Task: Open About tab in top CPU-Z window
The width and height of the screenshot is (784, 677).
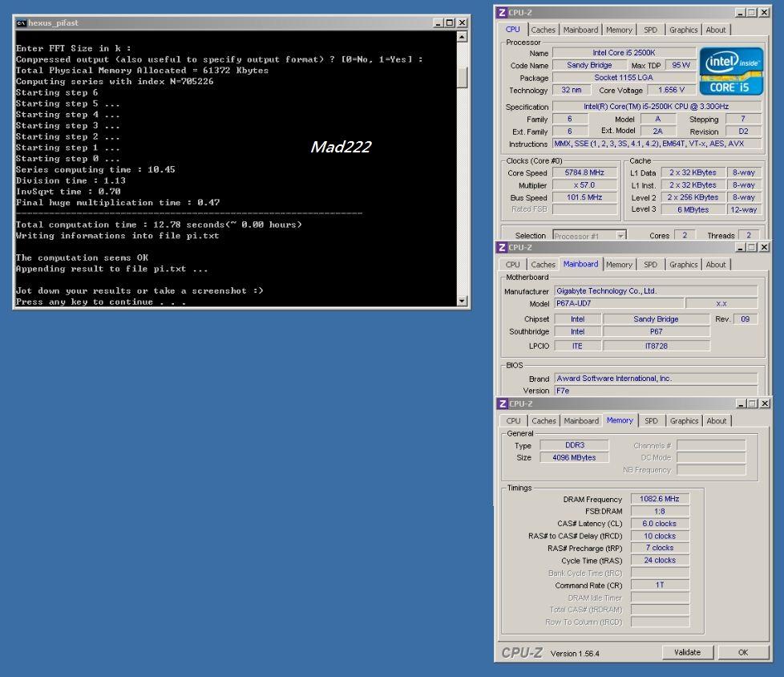Action: (x=716, y=30)
